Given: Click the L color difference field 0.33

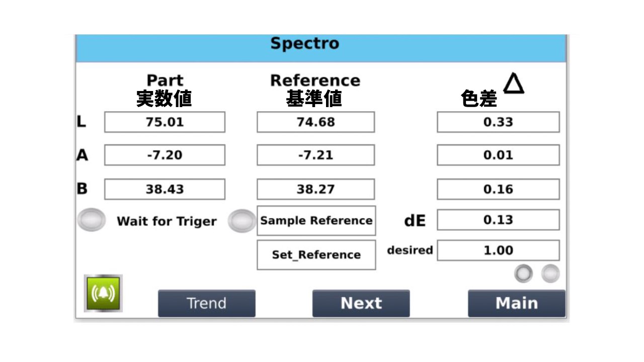Looking at the screenshot, I should (498, 122).
